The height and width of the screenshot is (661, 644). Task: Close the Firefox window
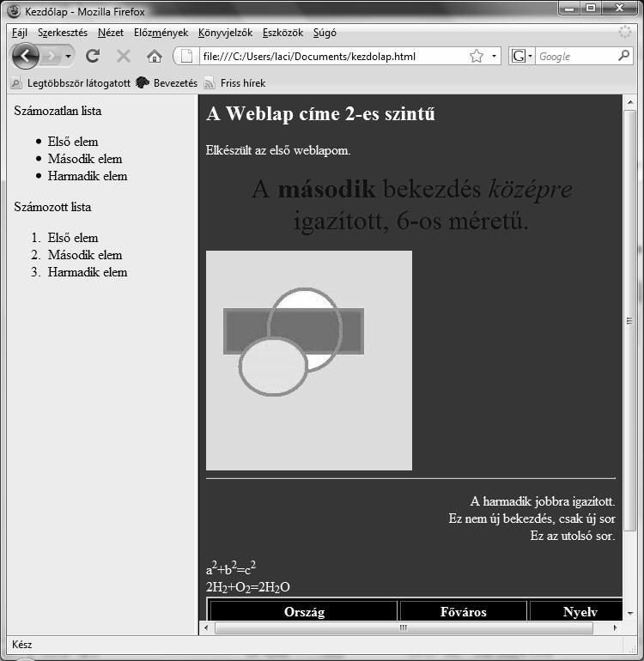click(619, 9)
